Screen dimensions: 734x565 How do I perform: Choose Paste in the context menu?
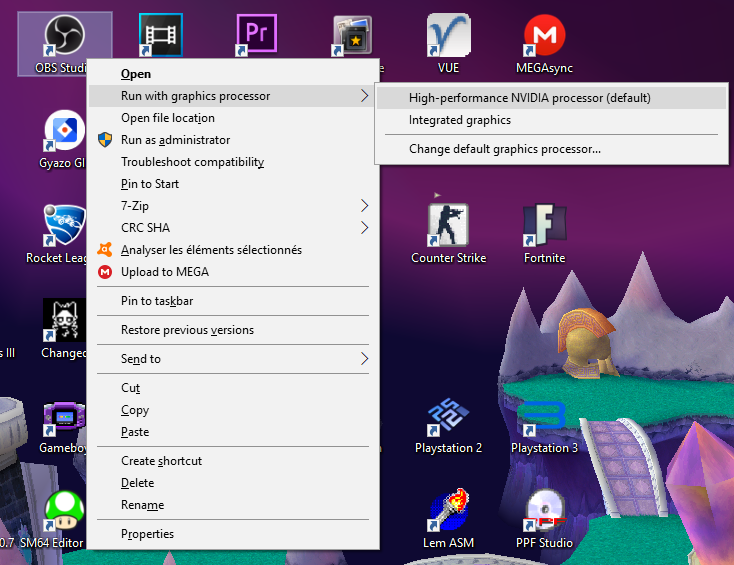coord(233,432)
